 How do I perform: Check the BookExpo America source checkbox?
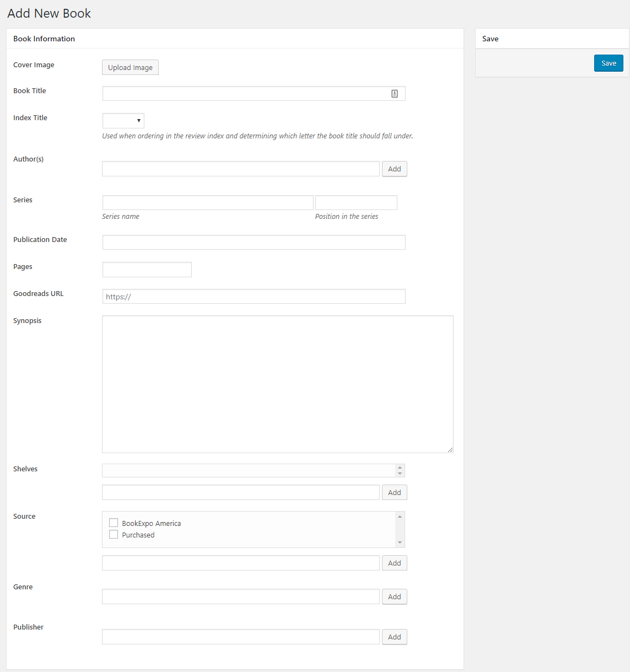click(114, 523)
